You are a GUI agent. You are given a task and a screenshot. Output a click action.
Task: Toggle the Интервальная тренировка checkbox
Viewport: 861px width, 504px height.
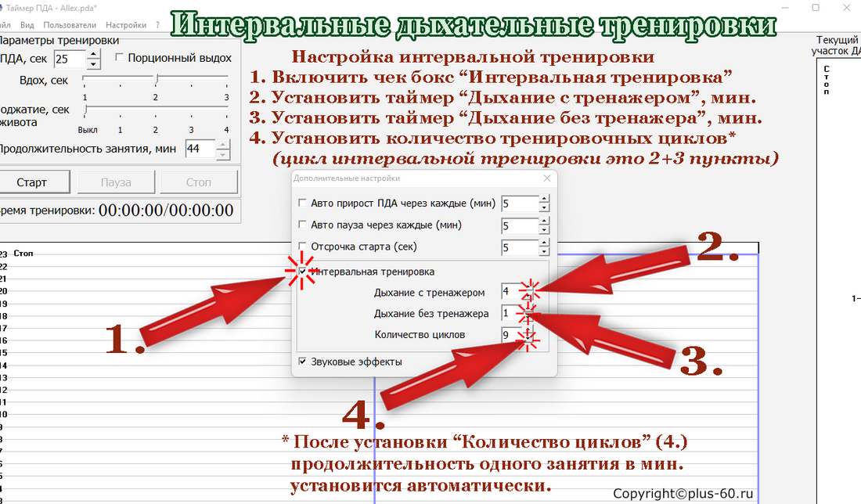point(303,272)
